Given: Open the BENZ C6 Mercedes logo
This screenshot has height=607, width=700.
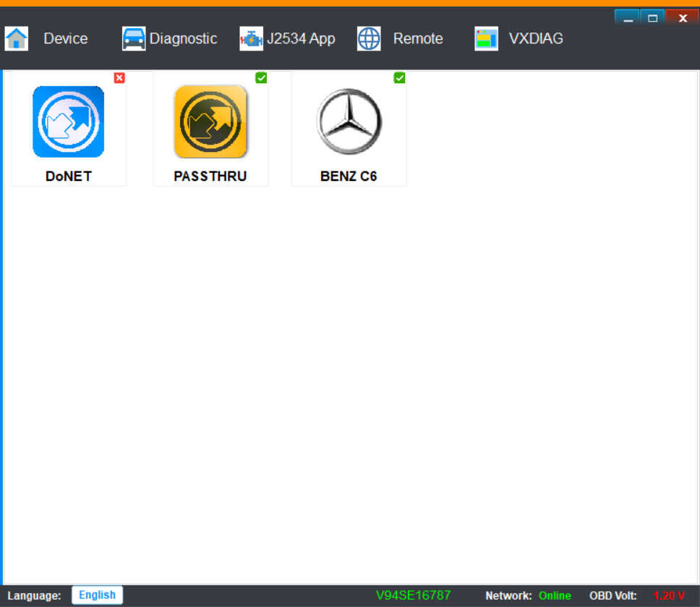Looking at the screenshot, I should point(349,122).
